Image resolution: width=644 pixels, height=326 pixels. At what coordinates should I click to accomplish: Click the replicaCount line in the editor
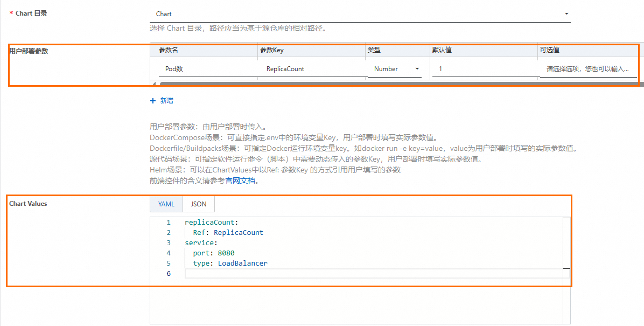[211, 223]
